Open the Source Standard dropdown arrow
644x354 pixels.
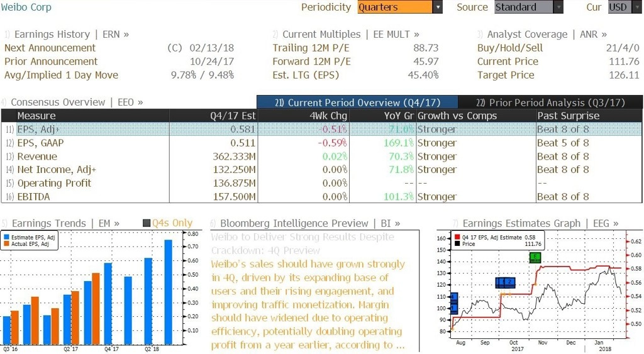(558, 7)
